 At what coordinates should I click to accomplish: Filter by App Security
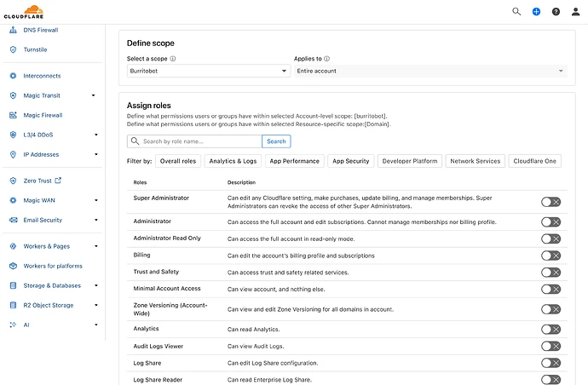pyautogui.click(x=350, y=161)
